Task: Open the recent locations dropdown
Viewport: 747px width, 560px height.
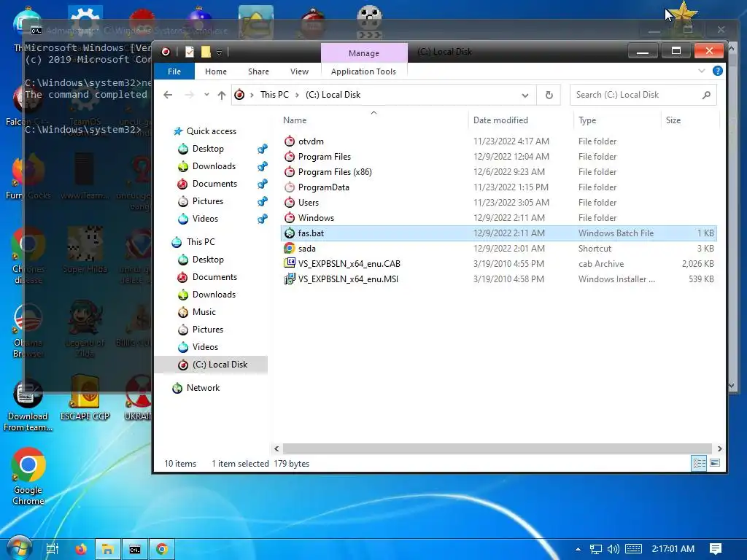Action: tap(206, 95)
